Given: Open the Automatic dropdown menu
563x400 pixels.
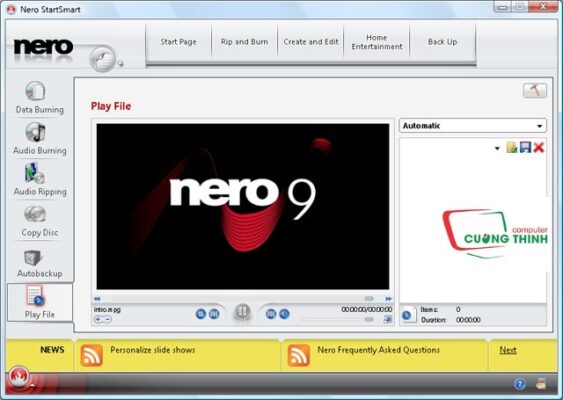Looking at the screenshot, I should pos(473,126).
